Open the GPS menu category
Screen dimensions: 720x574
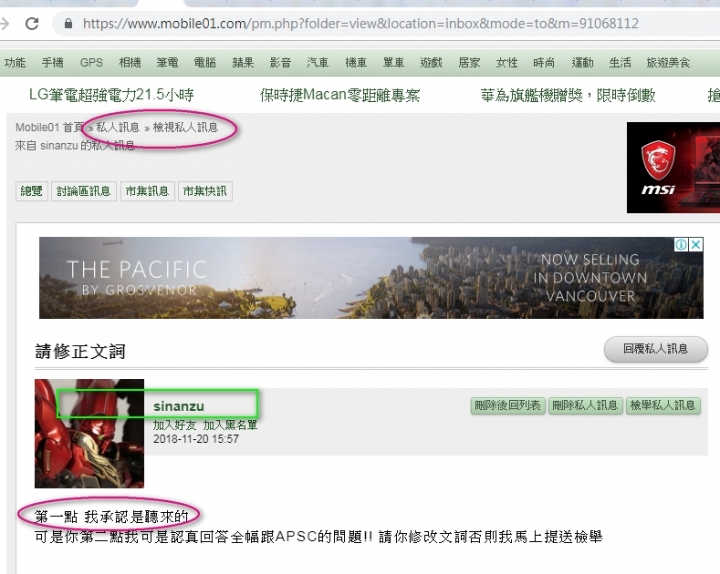(x=91, y=62)
